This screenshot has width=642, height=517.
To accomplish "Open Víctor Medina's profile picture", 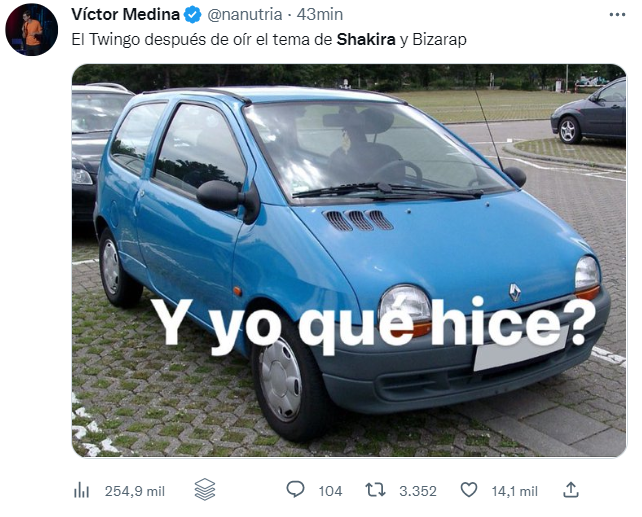I will 32,29.
